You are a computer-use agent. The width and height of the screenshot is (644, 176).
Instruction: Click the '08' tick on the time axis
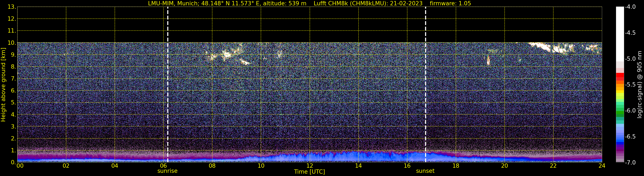[x=212, y=166]
